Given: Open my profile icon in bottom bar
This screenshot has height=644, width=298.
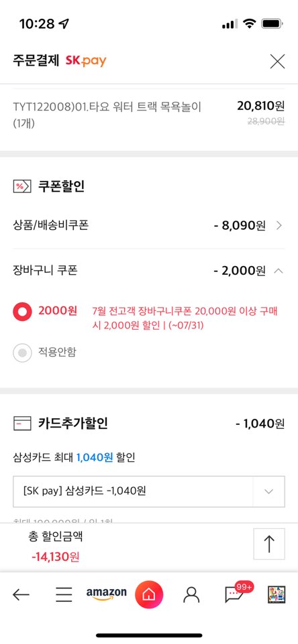Looking at the screenshot, I should tap(191, 594).
